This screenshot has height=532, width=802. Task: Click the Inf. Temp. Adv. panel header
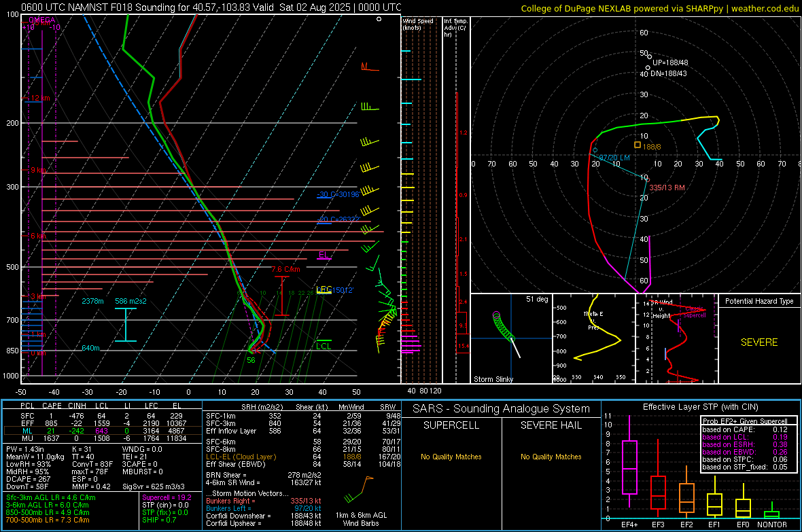(455, 28)
